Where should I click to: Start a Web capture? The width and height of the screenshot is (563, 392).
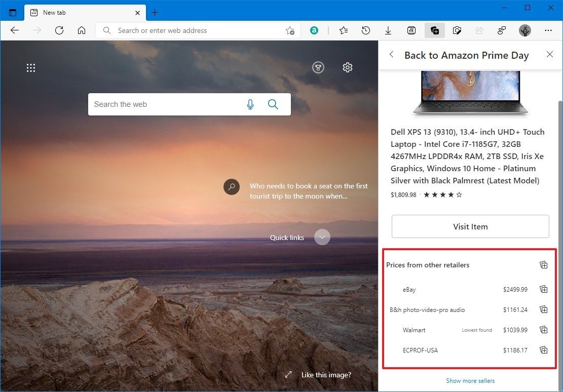click(457, 30)
